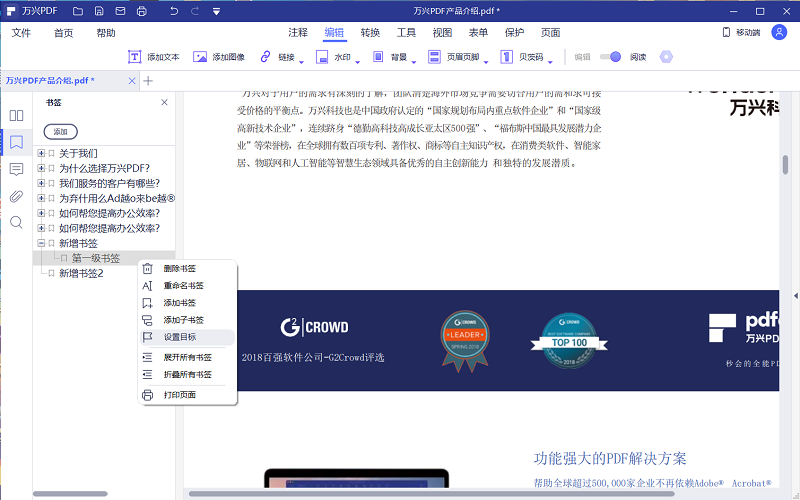Open the 移动端 mobile icon

coord(726,32)
